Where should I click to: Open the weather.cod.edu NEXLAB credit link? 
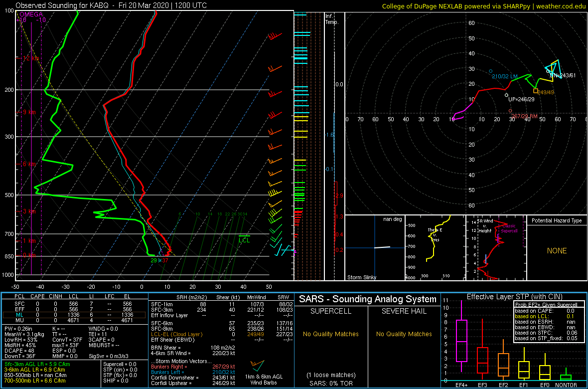(483, 6)
